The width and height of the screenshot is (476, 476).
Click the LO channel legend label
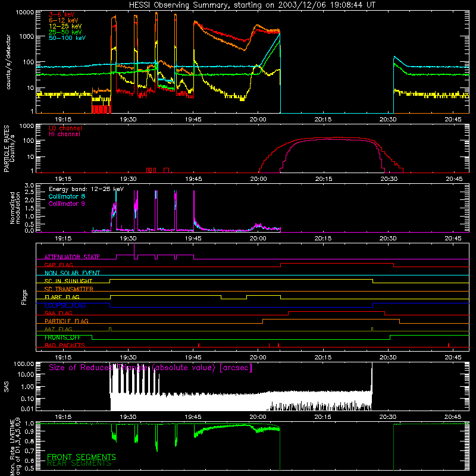click(65, 128)
